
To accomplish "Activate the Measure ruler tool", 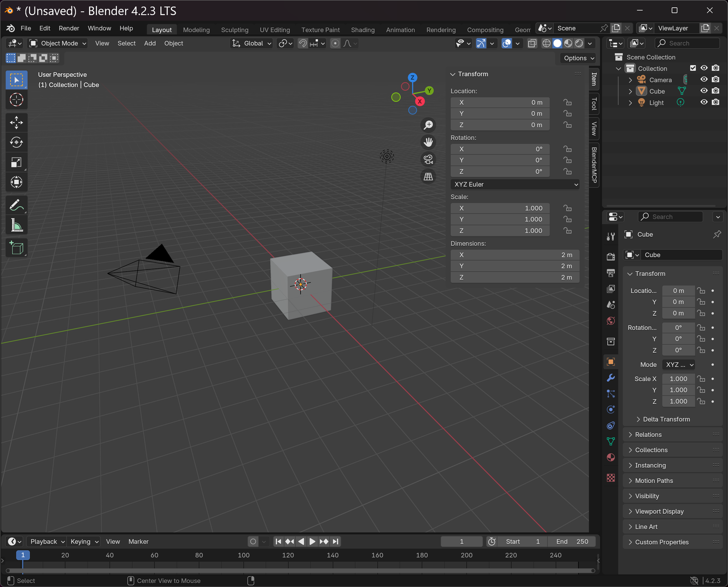I will pyautogui.click(x=16, y=225).
